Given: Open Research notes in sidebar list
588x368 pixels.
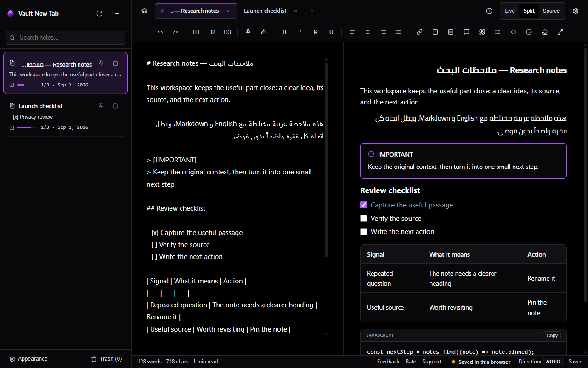Looking at the screenshot, I should (x=65, y=73).
